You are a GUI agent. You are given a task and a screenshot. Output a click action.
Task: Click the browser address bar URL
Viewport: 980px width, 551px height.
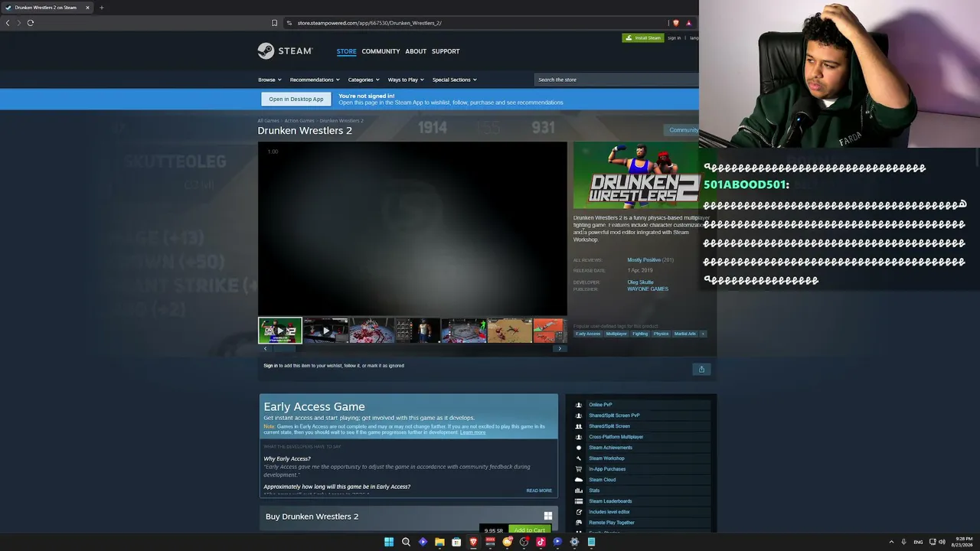click(x=369, y=23)
